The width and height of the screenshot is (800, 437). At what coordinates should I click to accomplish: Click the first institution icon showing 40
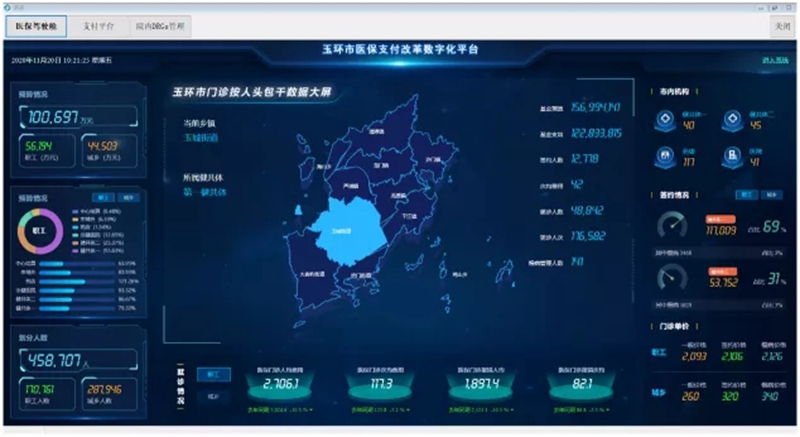coord(663,120)
